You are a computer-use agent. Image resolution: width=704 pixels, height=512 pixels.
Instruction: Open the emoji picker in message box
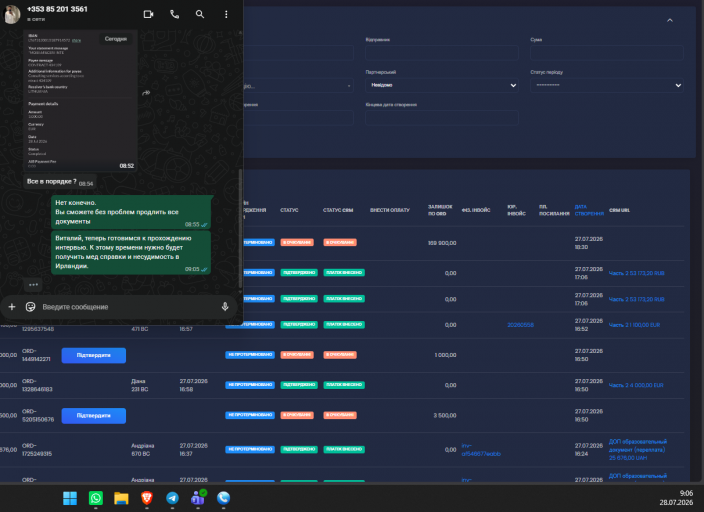[x=31, y=307]
